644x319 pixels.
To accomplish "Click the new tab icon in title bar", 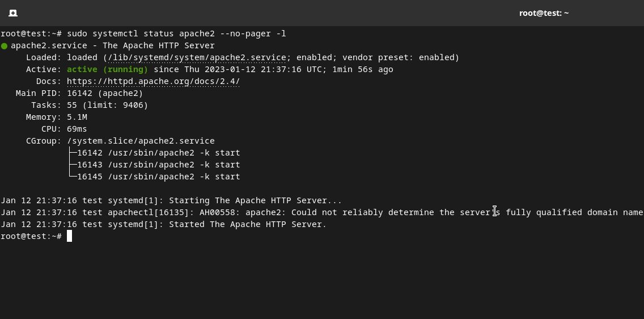I will (x=13, y=13).
